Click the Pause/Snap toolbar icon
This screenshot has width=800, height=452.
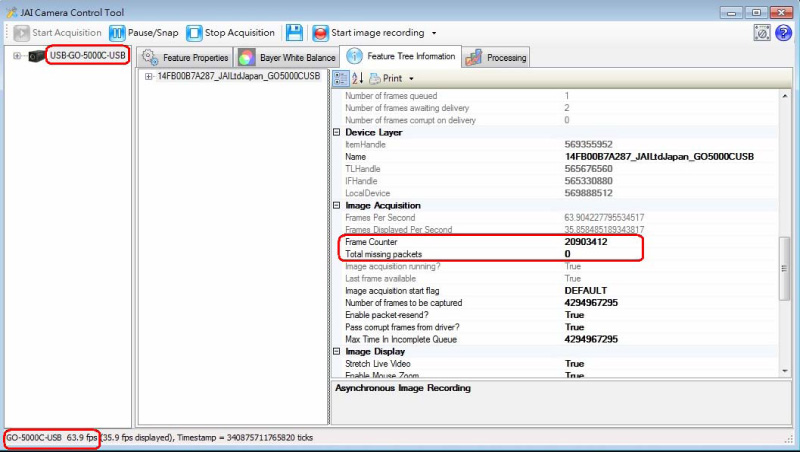click(x=116, y=33)
